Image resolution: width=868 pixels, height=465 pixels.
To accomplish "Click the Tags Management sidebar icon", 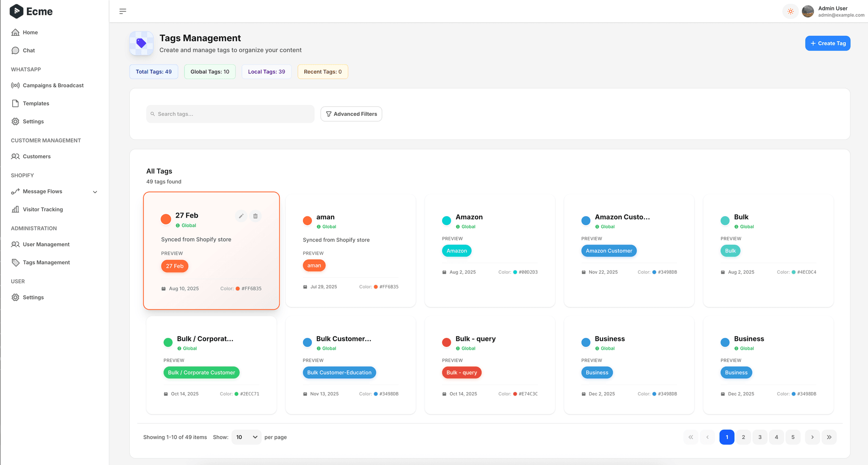I will 15,262.
